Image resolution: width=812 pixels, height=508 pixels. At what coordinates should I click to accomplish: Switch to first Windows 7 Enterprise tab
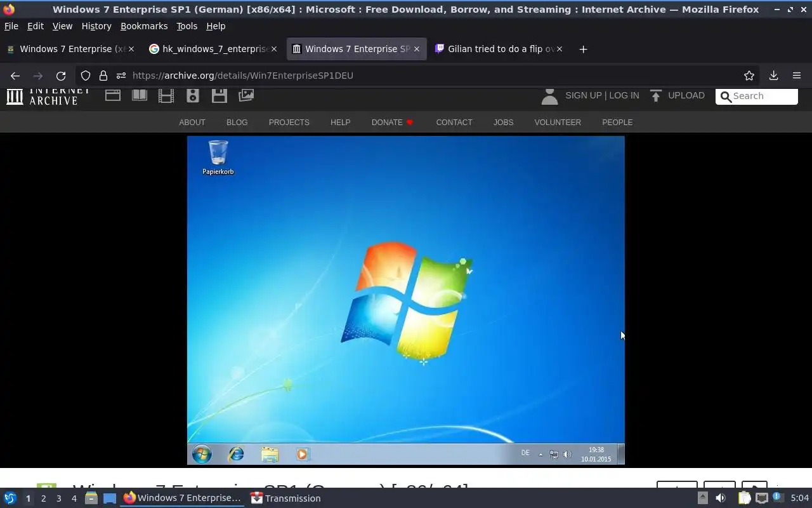point(70,49)
